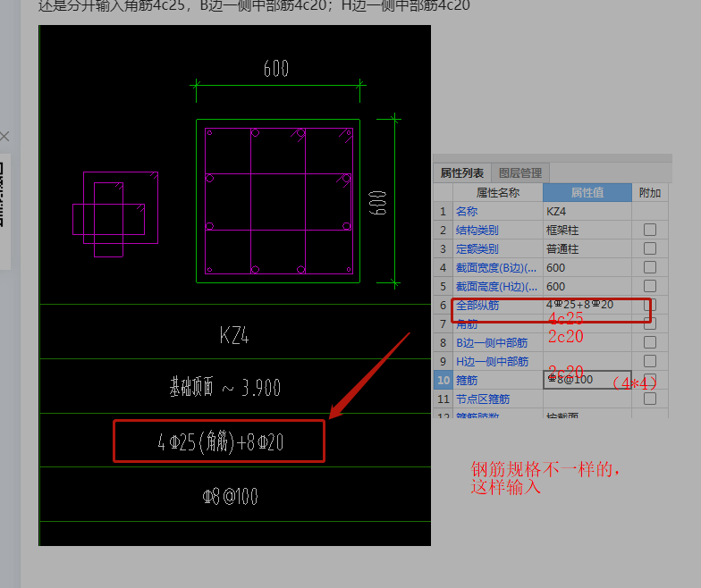Screen dimensions: 701x588
Task: Click the 基础顶面 ~ 3.900 text in drawing
Action: pos(225,387)
